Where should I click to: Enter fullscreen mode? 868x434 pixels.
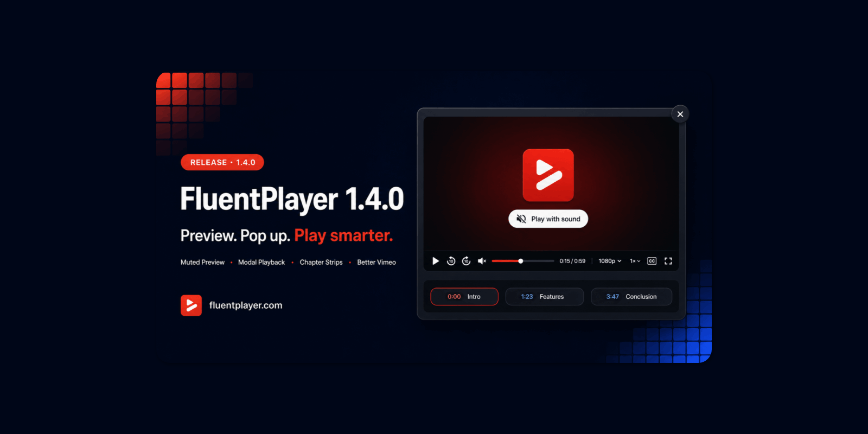pos(668,261)
